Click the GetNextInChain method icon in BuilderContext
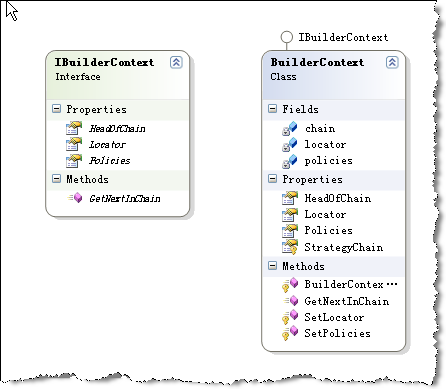 click(x=291, y=301)
